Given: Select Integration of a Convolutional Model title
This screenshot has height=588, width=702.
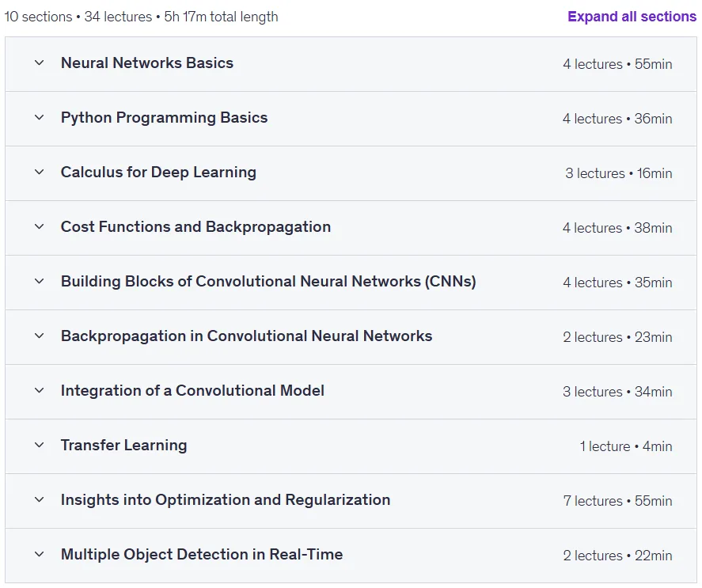Looking at the screenshot, I should tap(192, 391).
